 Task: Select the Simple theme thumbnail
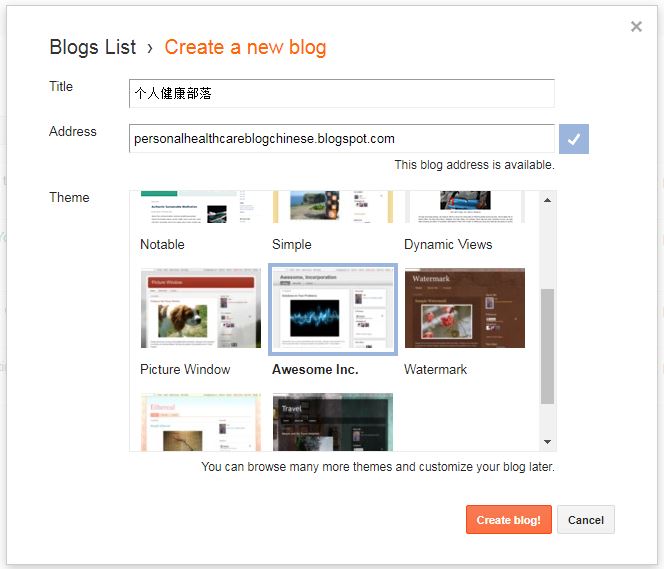(333, 207)
